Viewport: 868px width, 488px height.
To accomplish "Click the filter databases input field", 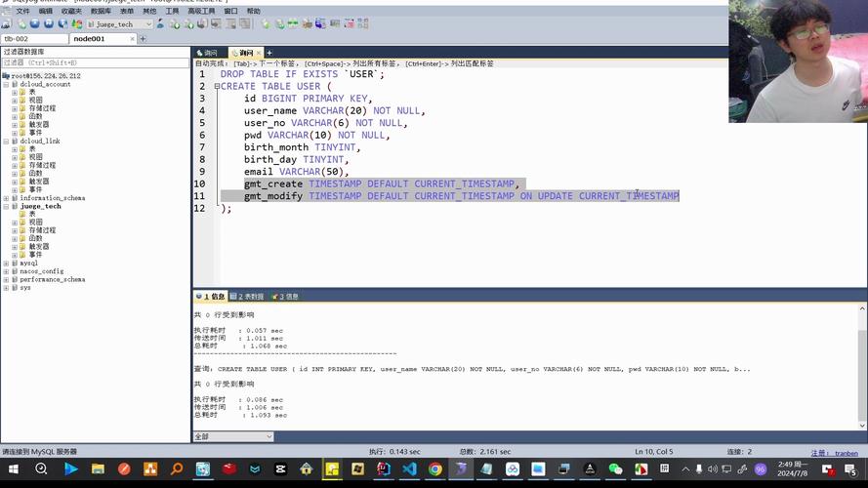I will click(x=95, y=63).
